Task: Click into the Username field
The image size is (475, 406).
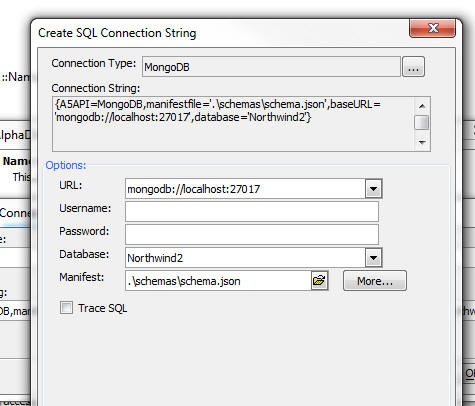Action: coord(252,211)
